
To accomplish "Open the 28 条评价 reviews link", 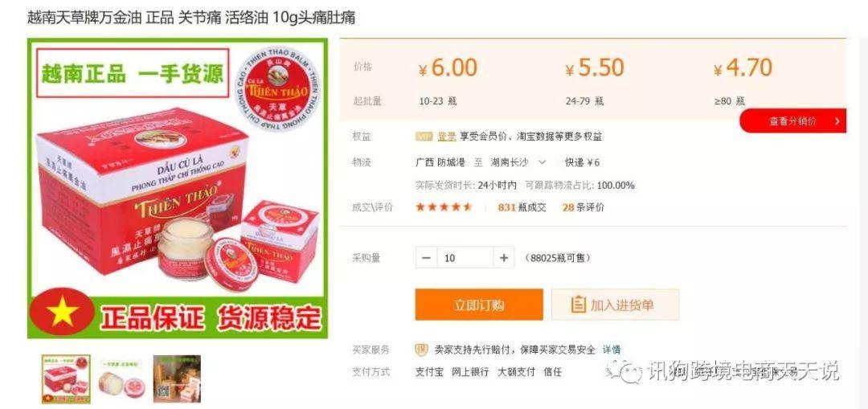I will click(x=583, y=207).
